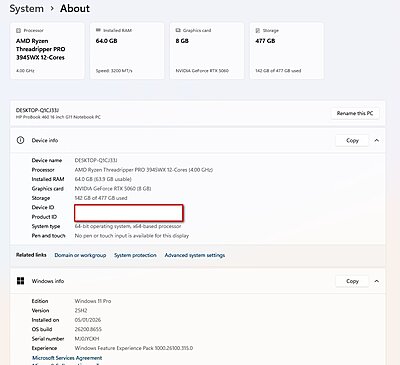Click the About breadcrumb title

[75, 9]
